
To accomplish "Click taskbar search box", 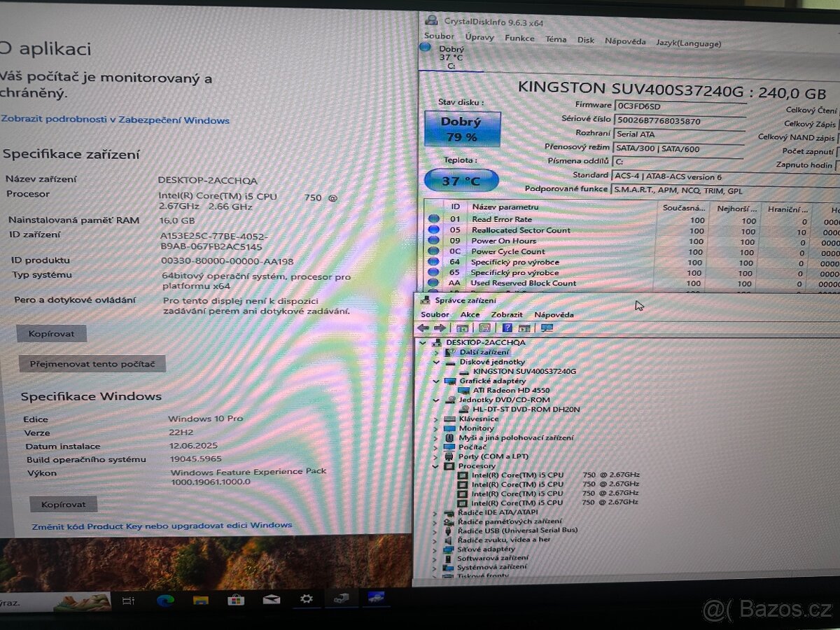I will pyautogui.click(x=56, y=602).
